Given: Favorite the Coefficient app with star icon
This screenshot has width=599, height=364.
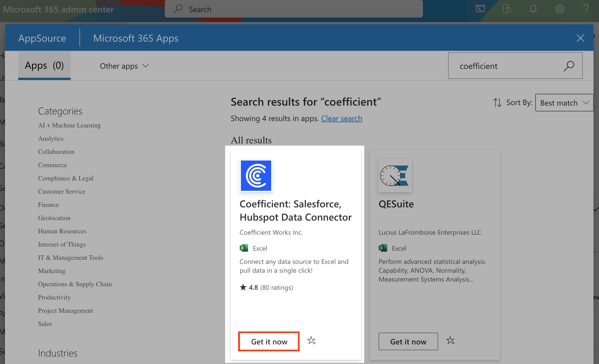Looking at the screenshot, I should (312, 341).
